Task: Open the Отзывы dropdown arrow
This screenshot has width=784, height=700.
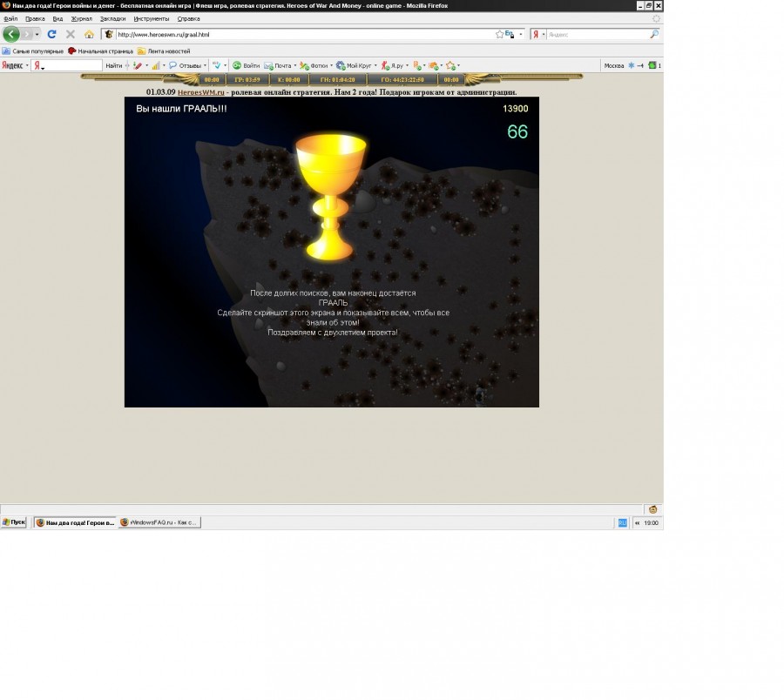Action: point(205,65)
